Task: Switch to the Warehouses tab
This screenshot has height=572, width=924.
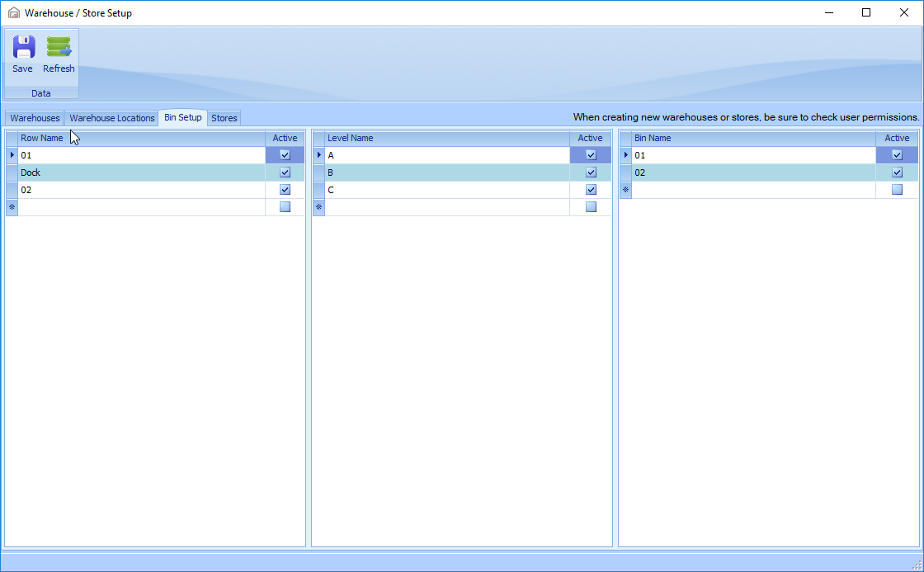Action: [35, 118]
